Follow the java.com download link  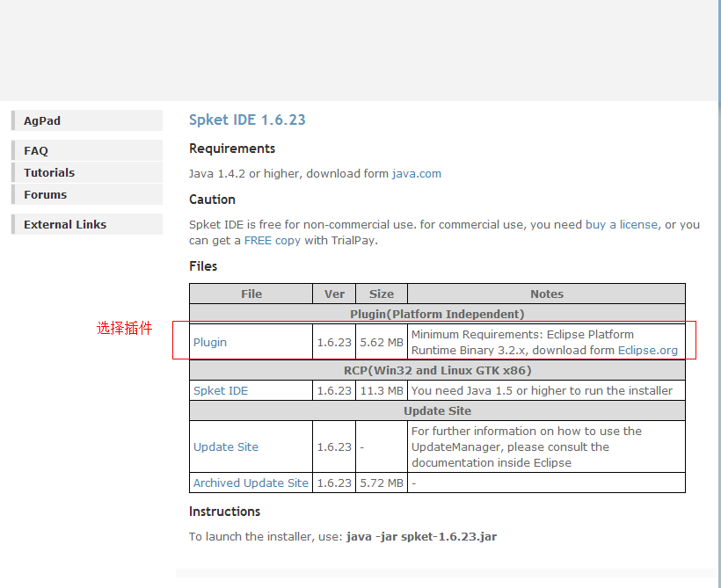417,174
